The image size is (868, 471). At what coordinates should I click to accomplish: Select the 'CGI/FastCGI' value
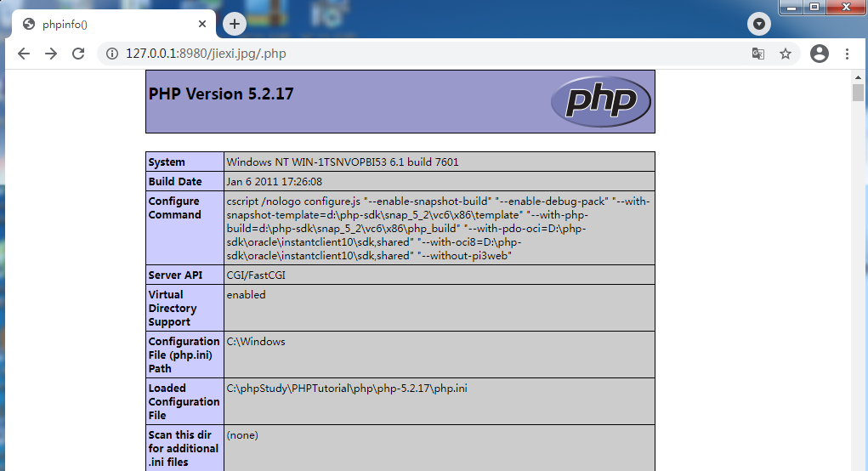(256, 275)
